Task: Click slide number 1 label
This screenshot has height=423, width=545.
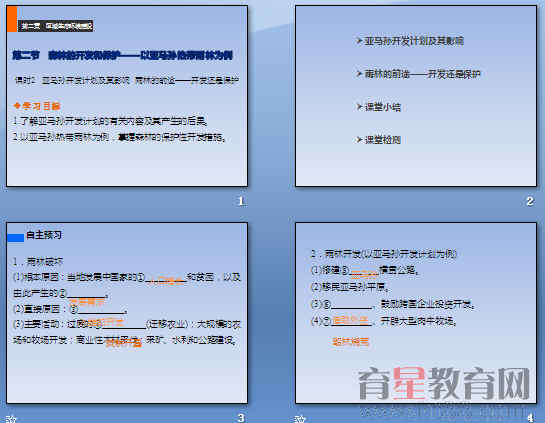Action: [x=241, y=201]
